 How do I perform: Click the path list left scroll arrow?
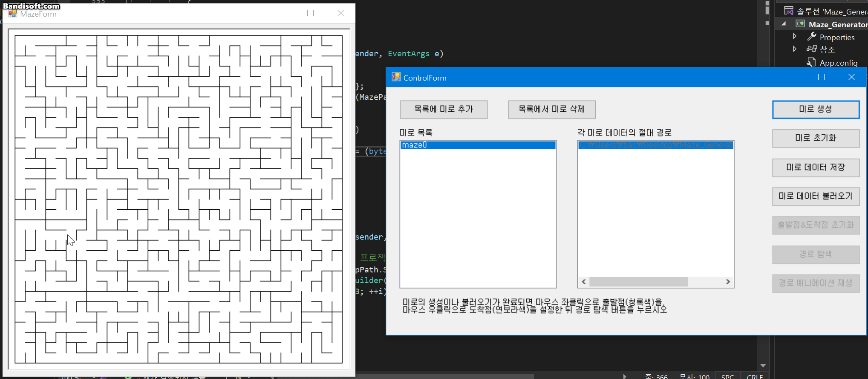[x=584, y=282]
